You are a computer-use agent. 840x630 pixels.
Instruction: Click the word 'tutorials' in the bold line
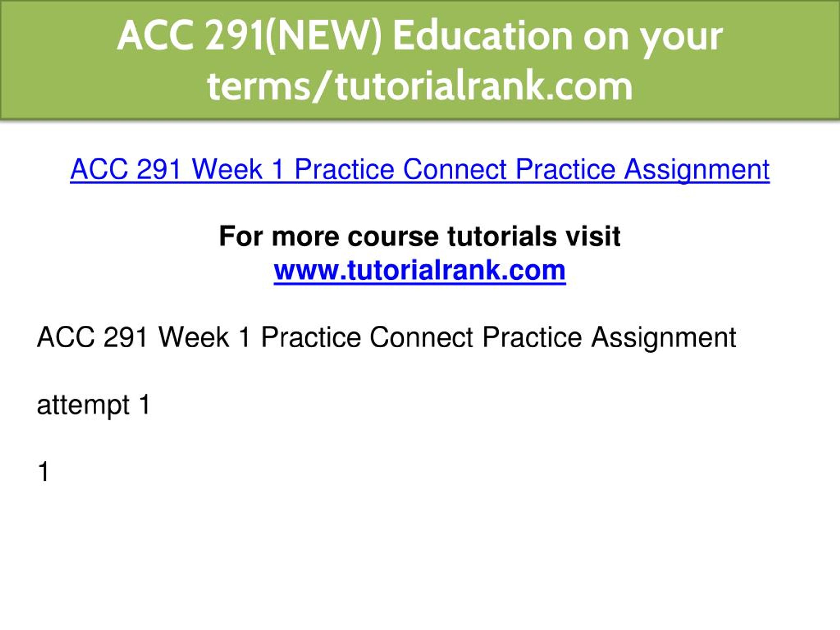pyautogui.click(x=502, y=236)
